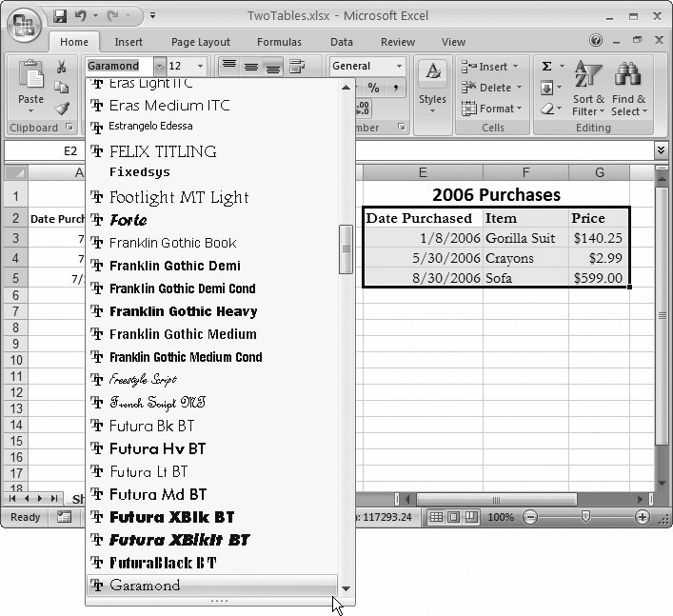Apply Percent Style format
The width and height of the screenshot is (673, 616).
point(373,88)
